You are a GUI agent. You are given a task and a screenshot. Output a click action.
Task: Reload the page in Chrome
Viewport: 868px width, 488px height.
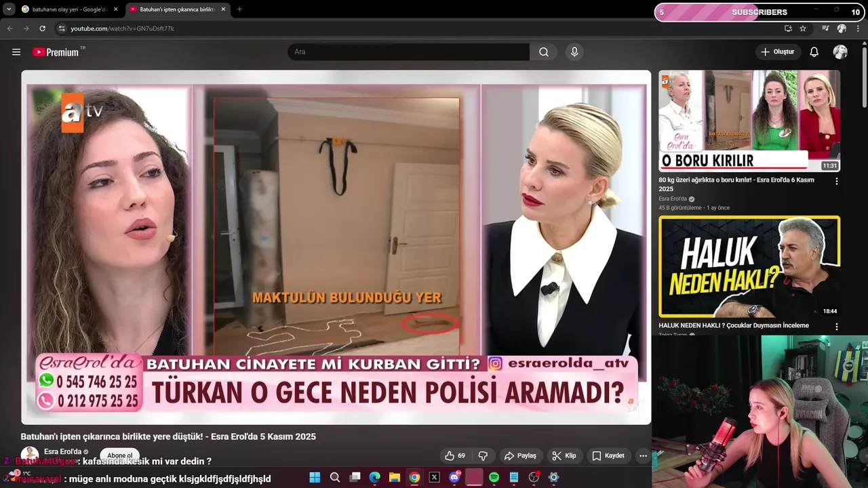click(x=42, y=28)
